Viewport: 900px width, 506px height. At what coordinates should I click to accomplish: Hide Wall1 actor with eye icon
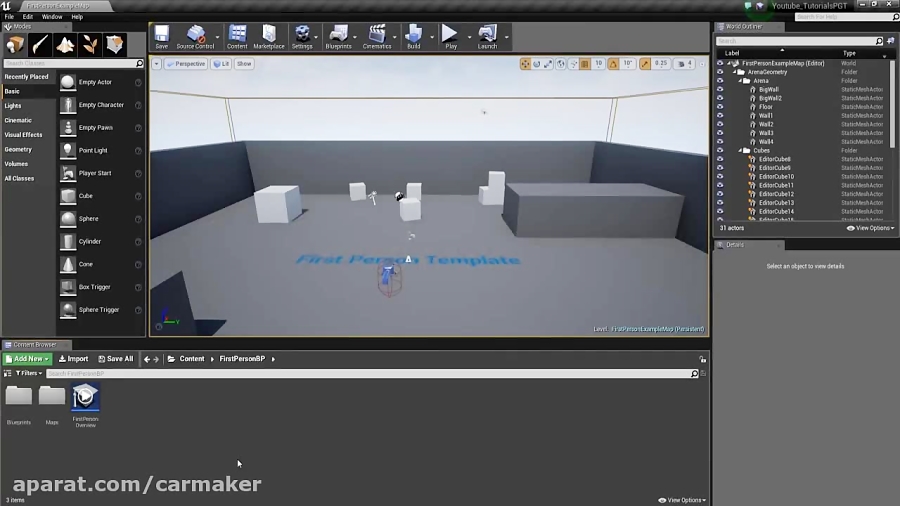[720, 115]
